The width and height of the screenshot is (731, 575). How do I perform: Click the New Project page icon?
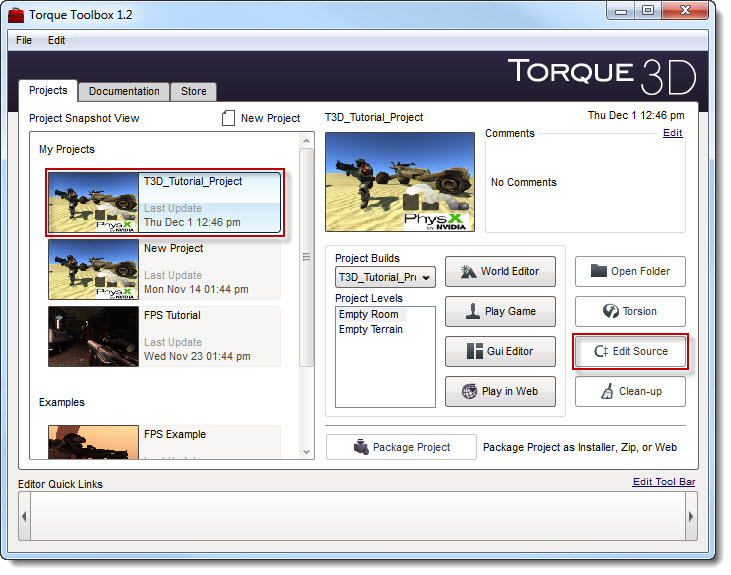pyautogui.click(x=228, y=118)
